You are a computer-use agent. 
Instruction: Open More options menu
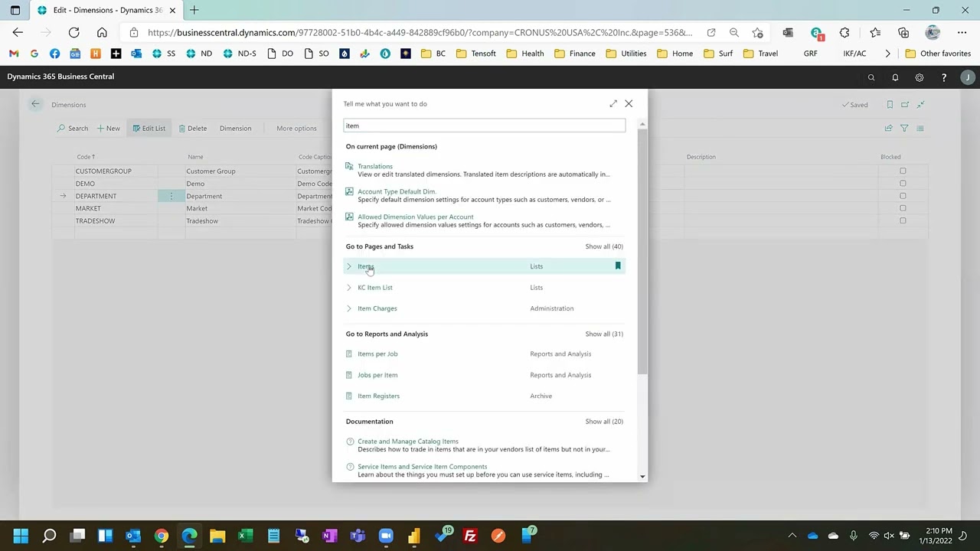296,129
